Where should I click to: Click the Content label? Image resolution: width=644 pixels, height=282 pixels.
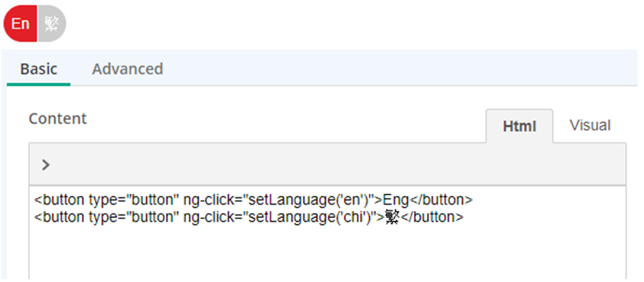(x=57, y=118)
